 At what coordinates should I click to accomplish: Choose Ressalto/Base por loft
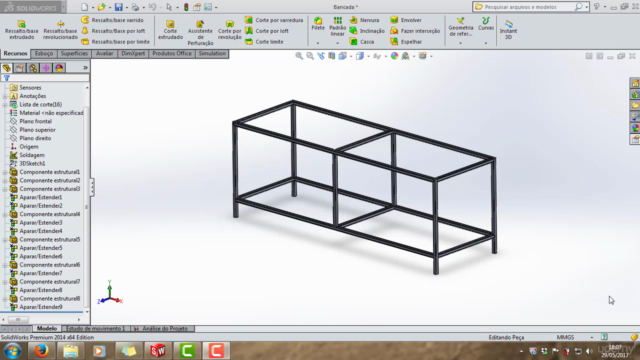coord(113,31)
